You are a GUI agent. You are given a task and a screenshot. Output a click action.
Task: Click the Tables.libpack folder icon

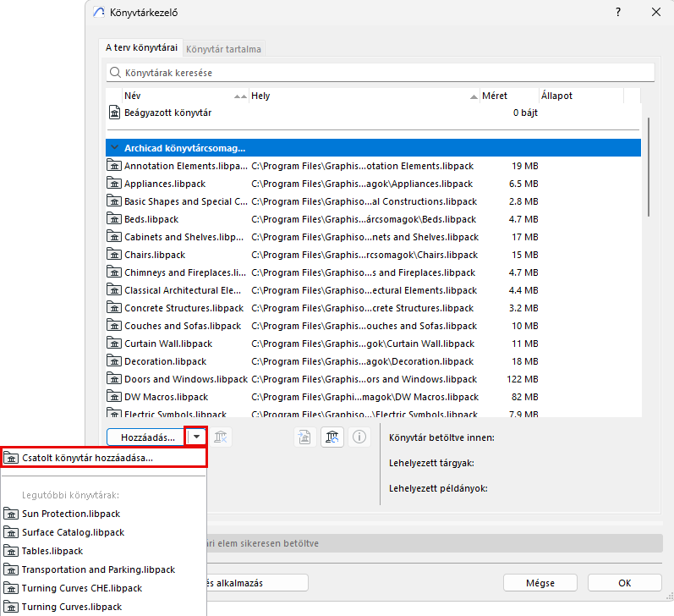tap(11, 551)
